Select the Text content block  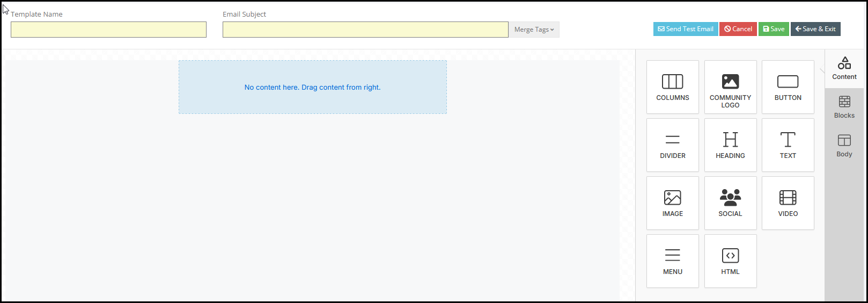(788, 145)
